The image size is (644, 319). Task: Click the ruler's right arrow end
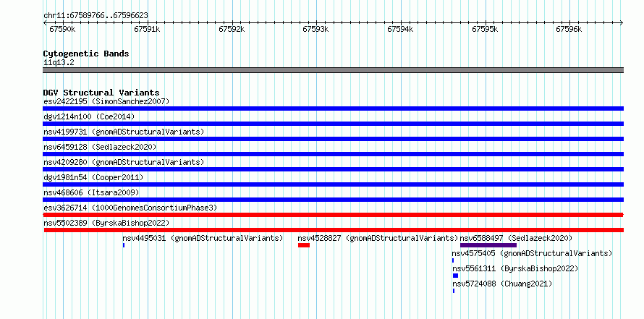[x=622, y=22]
